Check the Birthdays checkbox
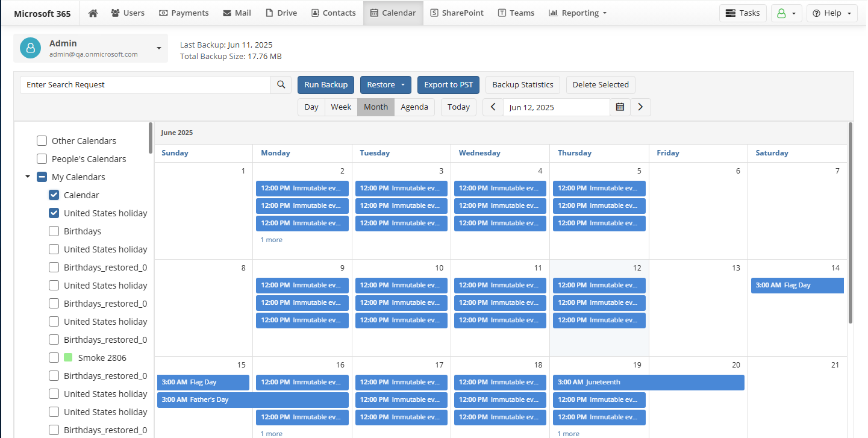The image size is (868, 438). 54,231
